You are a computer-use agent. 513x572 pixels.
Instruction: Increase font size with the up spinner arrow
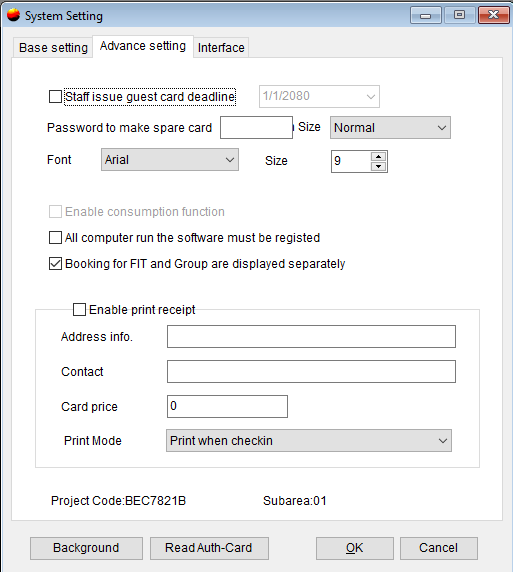[x=378, y=156]
